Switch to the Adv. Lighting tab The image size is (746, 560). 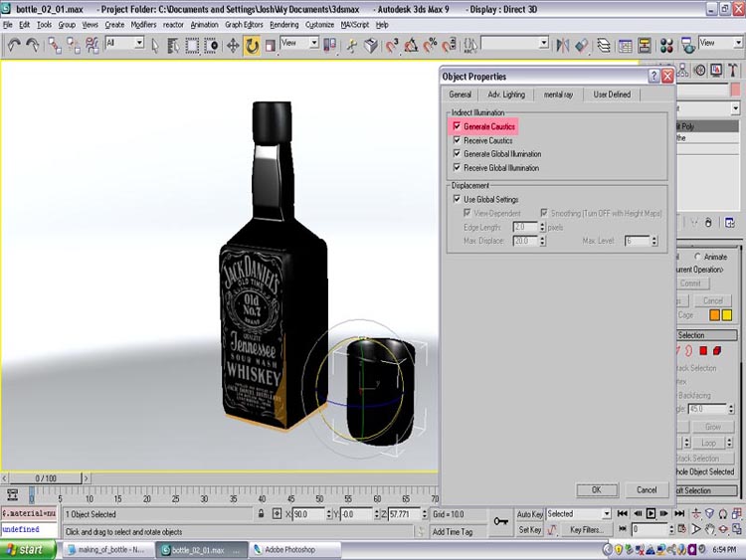(x=506, y=94)
